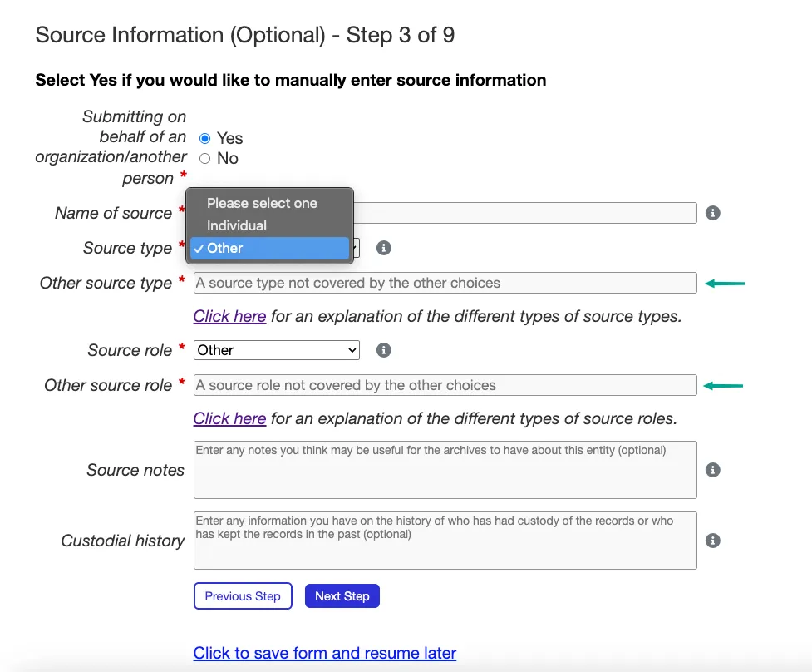
Task: Select the Yes radio button
Action: point(205,138)
